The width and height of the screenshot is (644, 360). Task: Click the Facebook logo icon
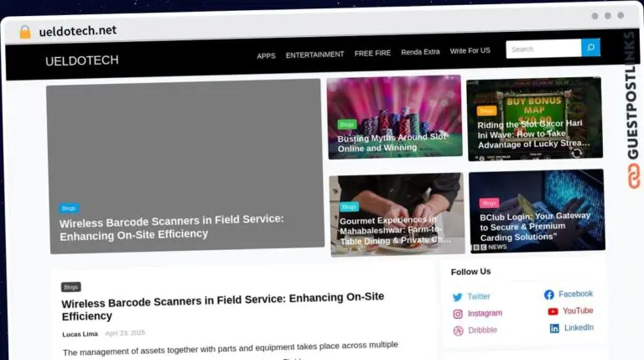point(549,295)
